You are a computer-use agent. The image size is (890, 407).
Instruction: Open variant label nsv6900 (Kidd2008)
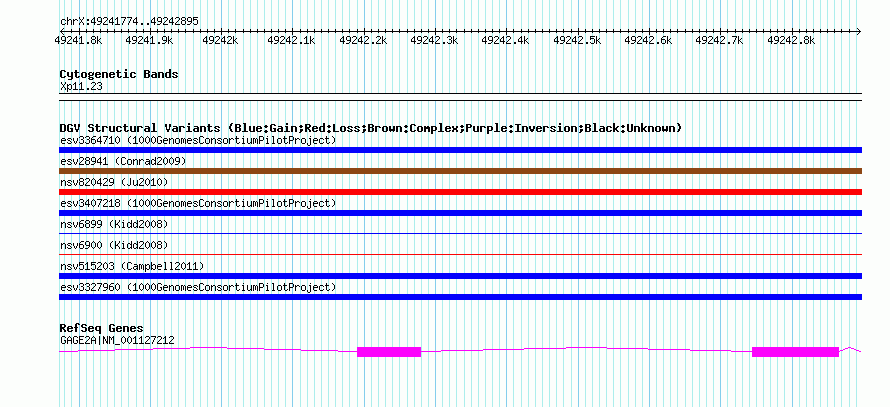(114, 245)
